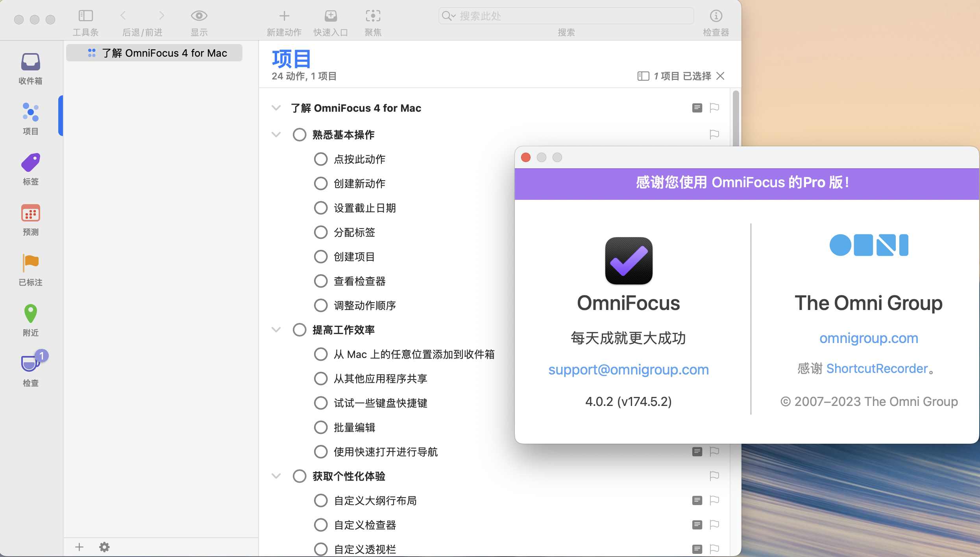980x557 pixels.
Task: Collapse the 提高工作效率 group
Action: [276, 330]
